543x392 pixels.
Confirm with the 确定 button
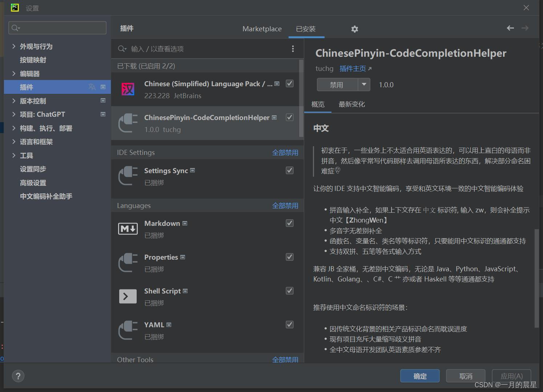[420, 376]
